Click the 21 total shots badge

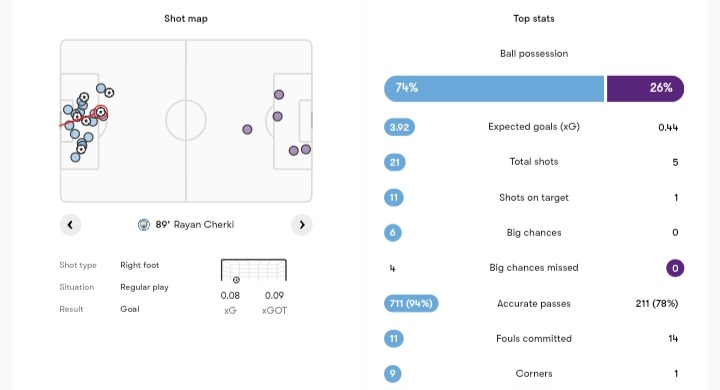pos(394,162)
